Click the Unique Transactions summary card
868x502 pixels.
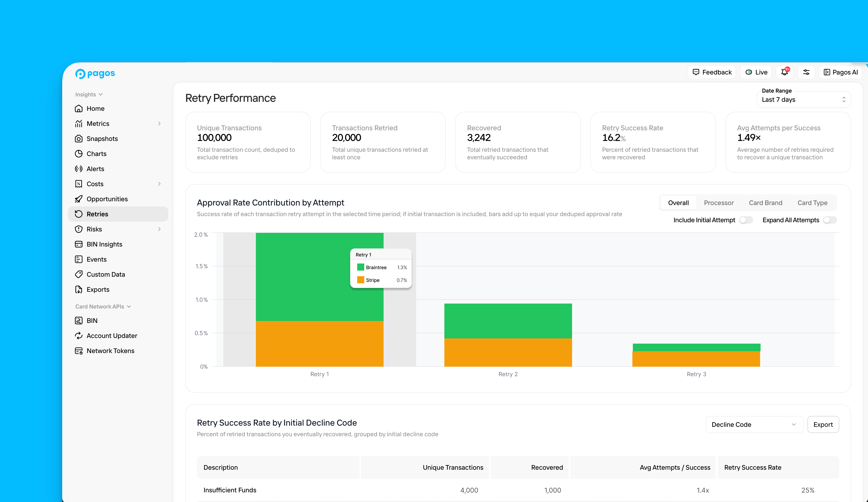pos(248,142)
